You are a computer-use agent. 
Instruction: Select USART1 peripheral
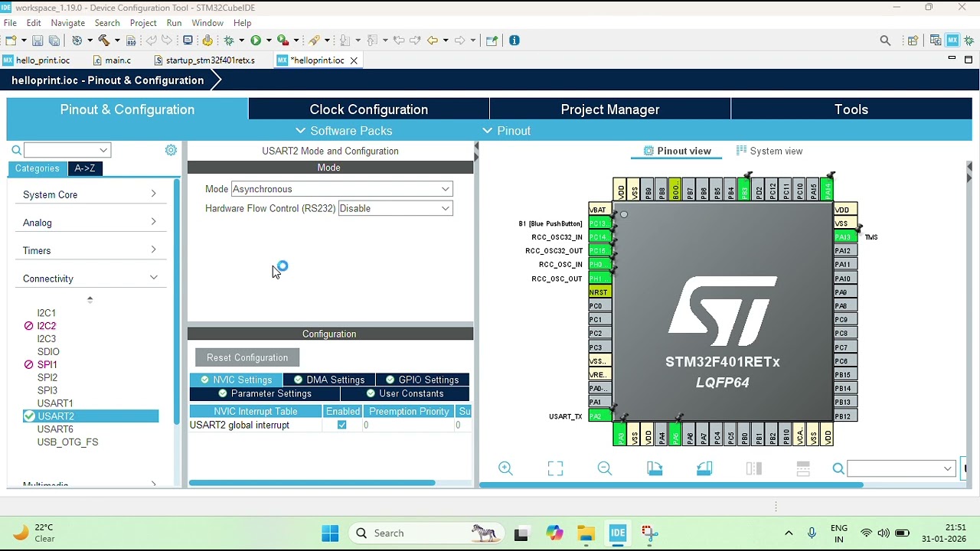pos(55,403)
